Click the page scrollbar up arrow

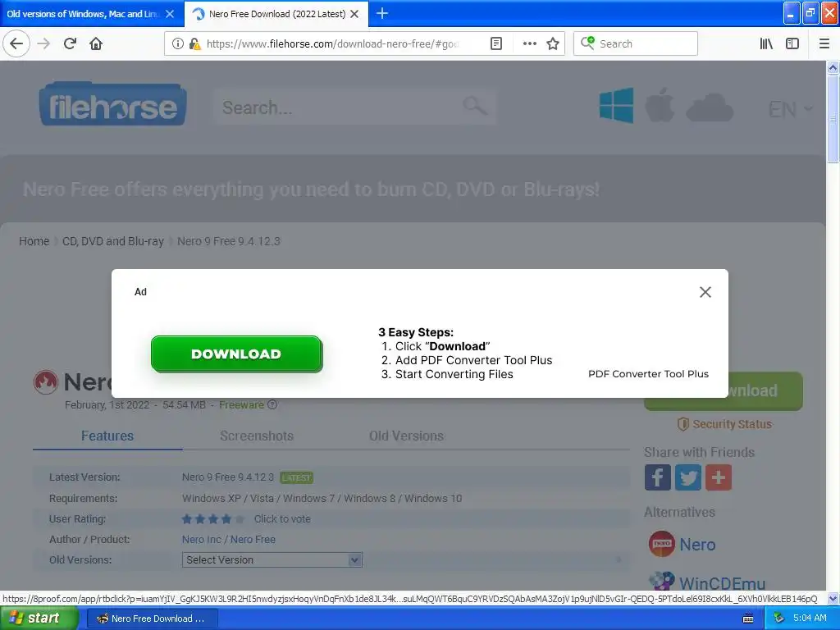833,67
